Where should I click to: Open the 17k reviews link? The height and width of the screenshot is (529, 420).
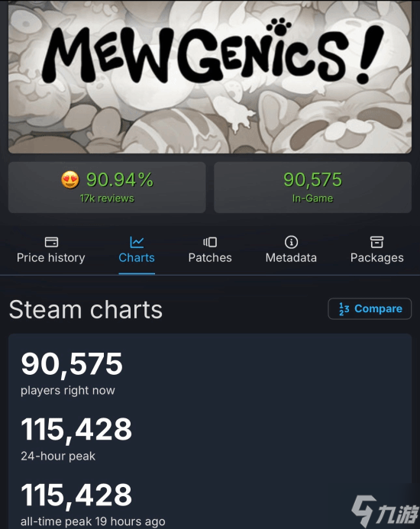107,198
